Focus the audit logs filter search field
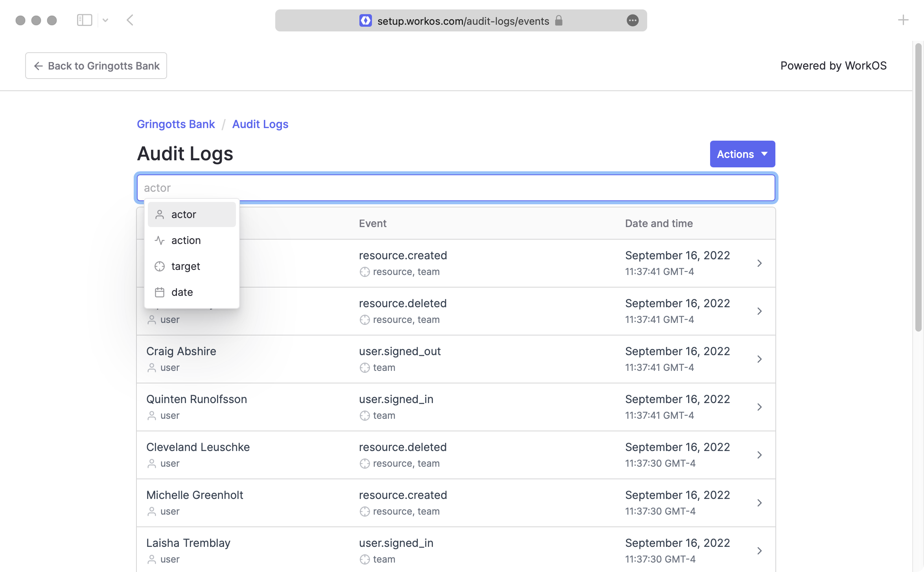The width and height of the screenshot is (924, 572). (456, 188)
